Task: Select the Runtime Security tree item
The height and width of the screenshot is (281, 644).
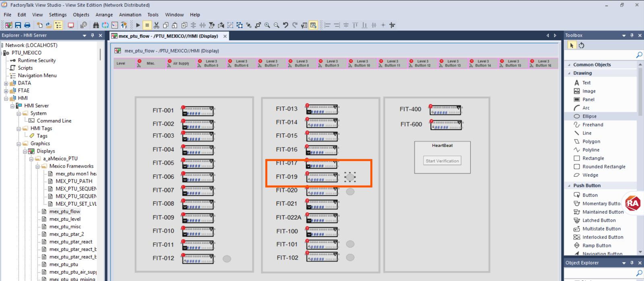Action: click(37, 60)
